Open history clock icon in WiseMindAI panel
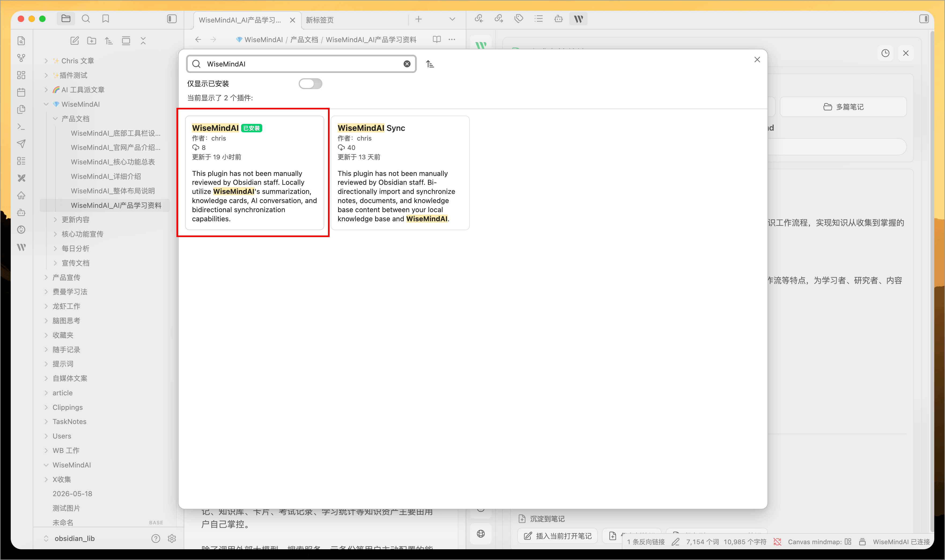 coord(885,53)
